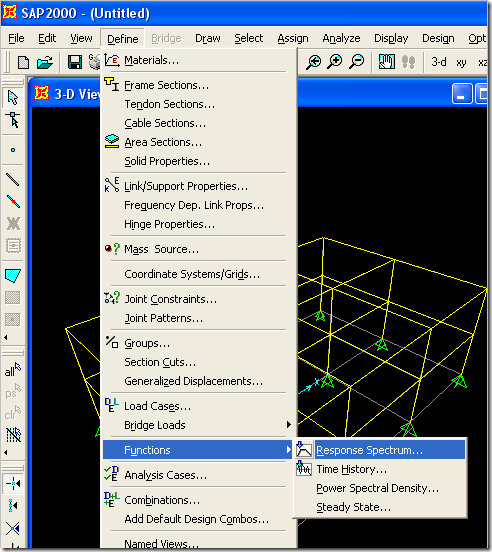Click the Select Intersecting Line icon
This screenshot has height=552, width=492.
pyautogui.click(x=13, y=435)
